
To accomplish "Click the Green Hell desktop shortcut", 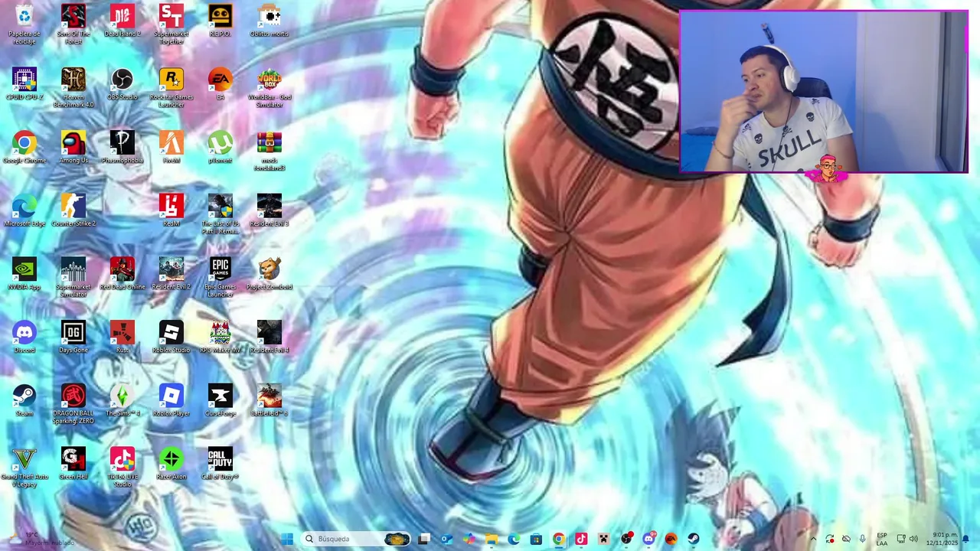I will click(73, 464).
